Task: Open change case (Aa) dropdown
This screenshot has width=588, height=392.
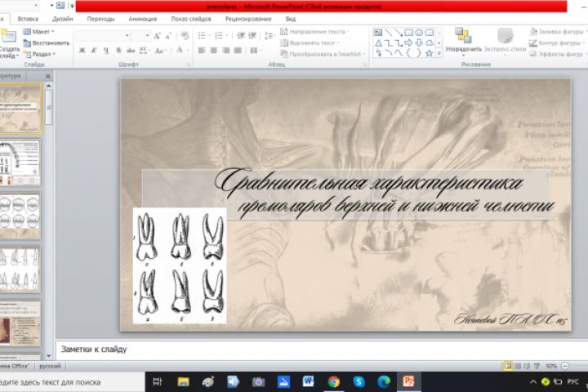Action: 160,51
